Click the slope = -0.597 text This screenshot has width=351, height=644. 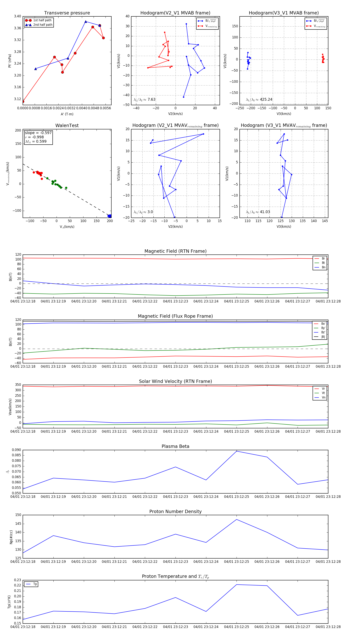point(38,133)
